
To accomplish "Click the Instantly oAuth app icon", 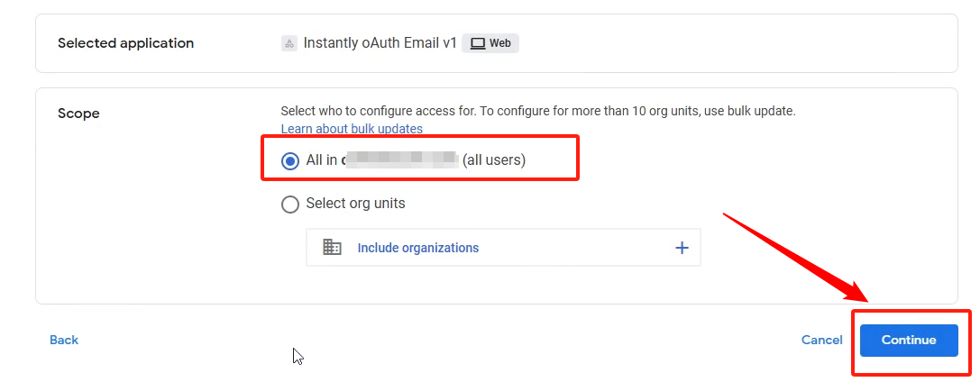I will point(289,43).
